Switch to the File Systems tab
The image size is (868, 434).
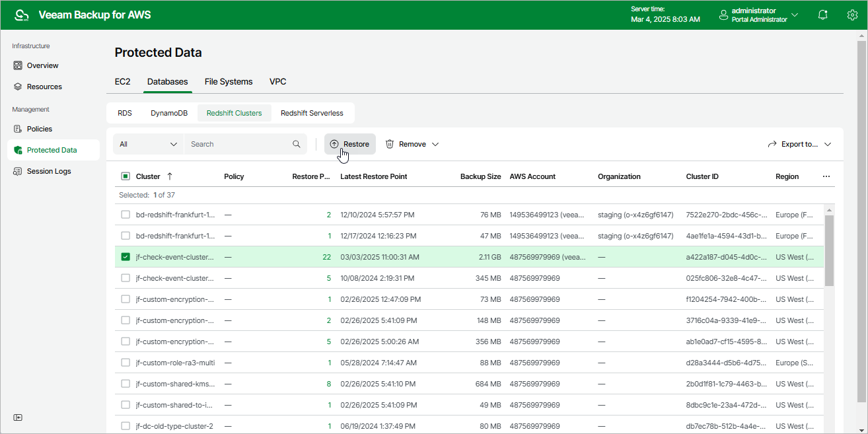coord(229,82)
